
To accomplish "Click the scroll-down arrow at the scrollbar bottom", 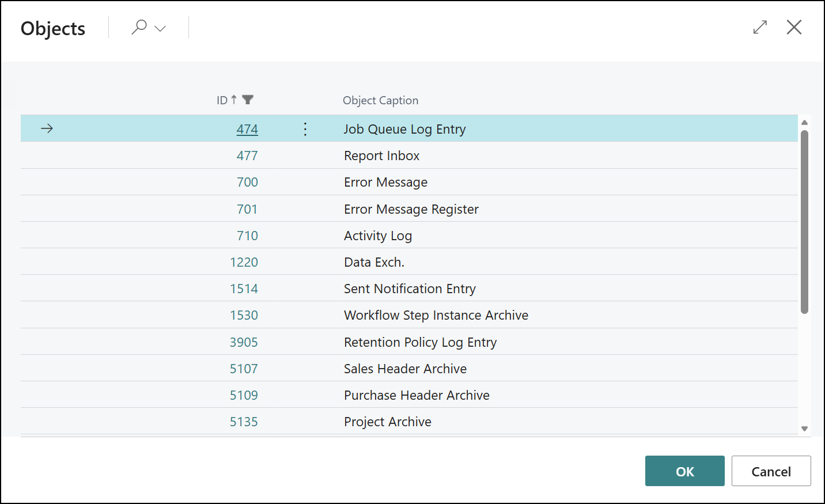I will point(805,429).
